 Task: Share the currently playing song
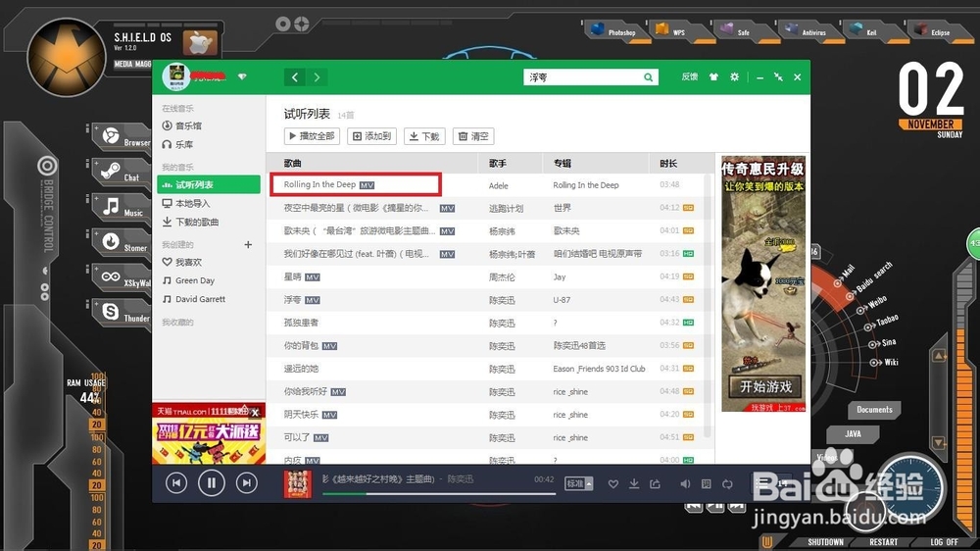[655, 484]
